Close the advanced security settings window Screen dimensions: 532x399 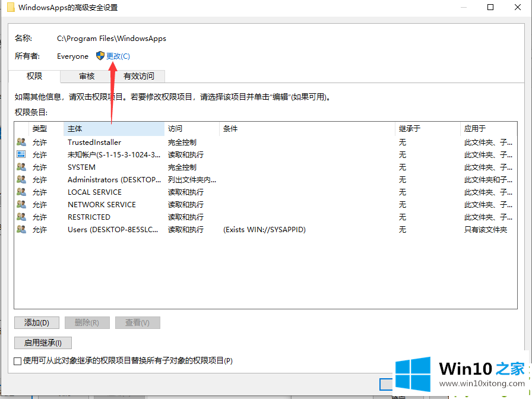click(x=518, y=7)
